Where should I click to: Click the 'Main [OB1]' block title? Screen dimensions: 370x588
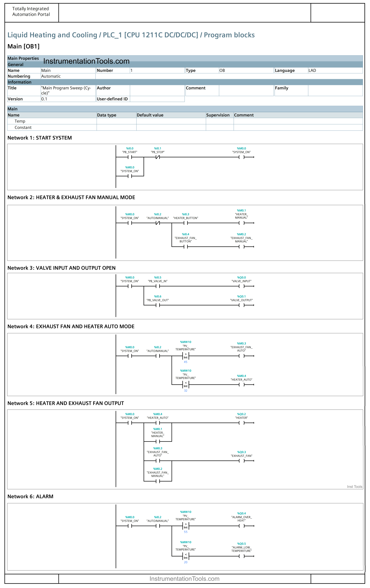(23, 46)
